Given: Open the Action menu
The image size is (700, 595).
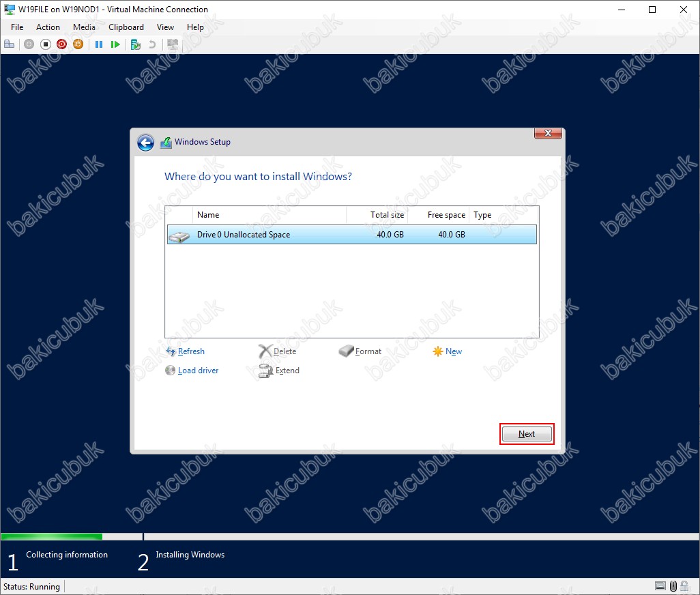Looking at the screenshot, I should point(48,27).
